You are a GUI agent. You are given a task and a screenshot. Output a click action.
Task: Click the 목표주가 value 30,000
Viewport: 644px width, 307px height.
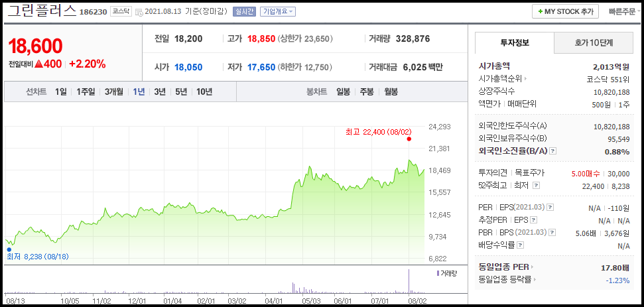point(619,174)
